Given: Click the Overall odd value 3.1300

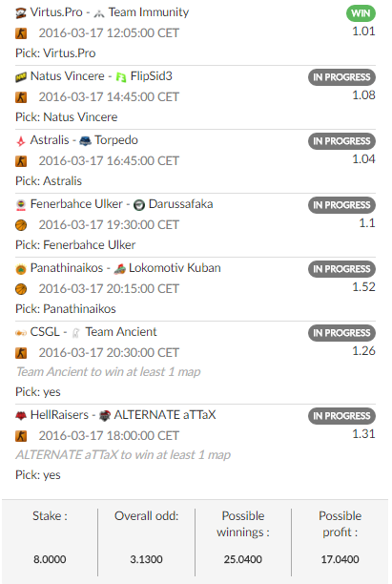Looking at the screenshot, I should [x=146, y=559].
